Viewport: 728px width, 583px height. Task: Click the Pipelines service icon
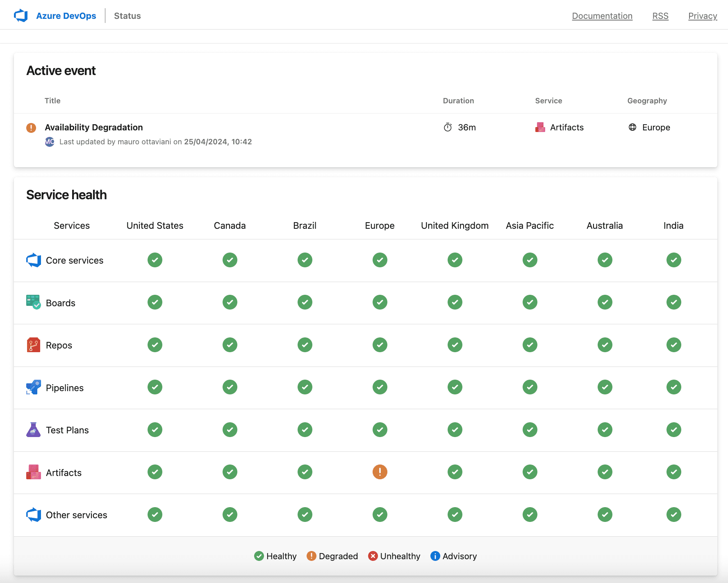pos(34,387)
